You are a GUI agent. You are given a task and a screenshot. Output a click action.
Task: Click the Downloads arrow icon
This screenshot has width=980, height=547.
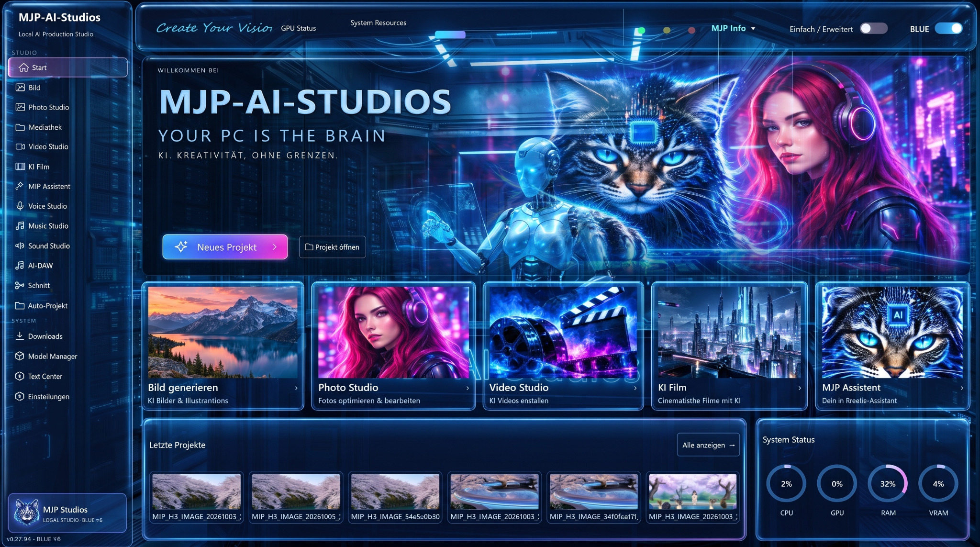20,336
